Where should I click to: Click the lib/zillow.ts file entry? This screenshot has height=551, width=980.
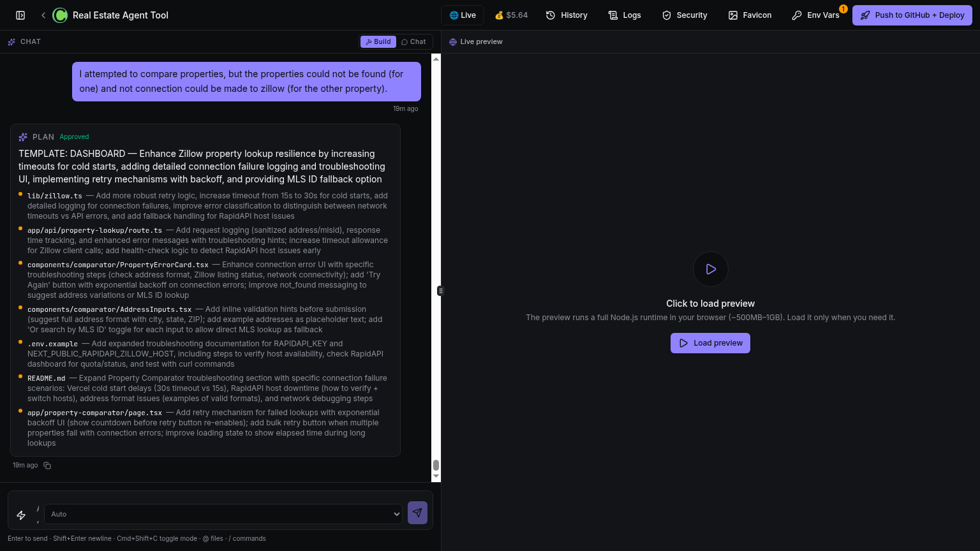point(55,196)
